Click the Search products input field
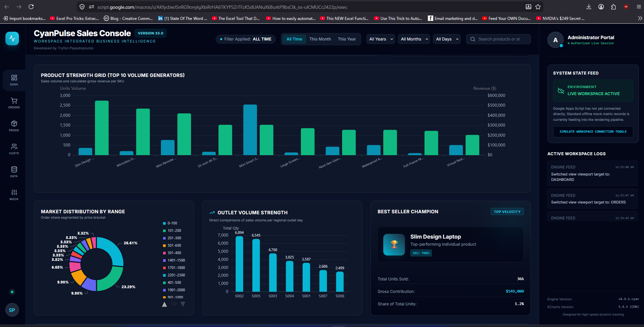The width and height of the screenshot is (644, 327). pos(498,39)
